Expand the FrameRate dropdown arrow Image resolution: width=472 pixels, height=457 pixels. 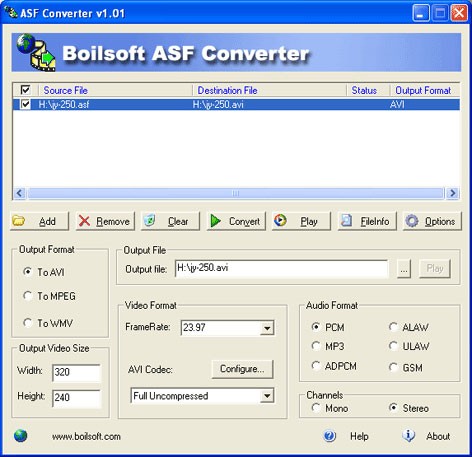pyautogui.click(x=267, y=328)
